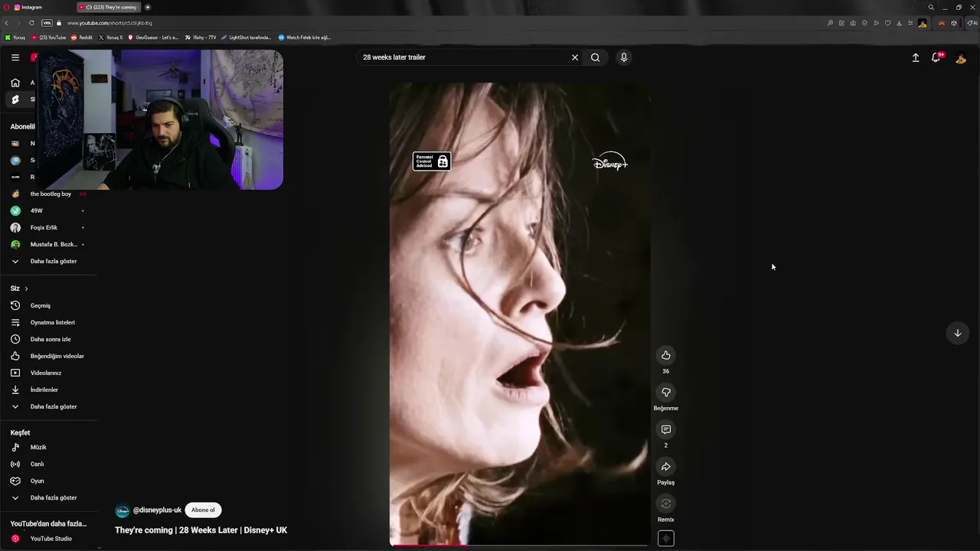Viewport: 980px width, 551px height.
Task: Browse Müzik in Keşfet
Action: coord(49,447)
